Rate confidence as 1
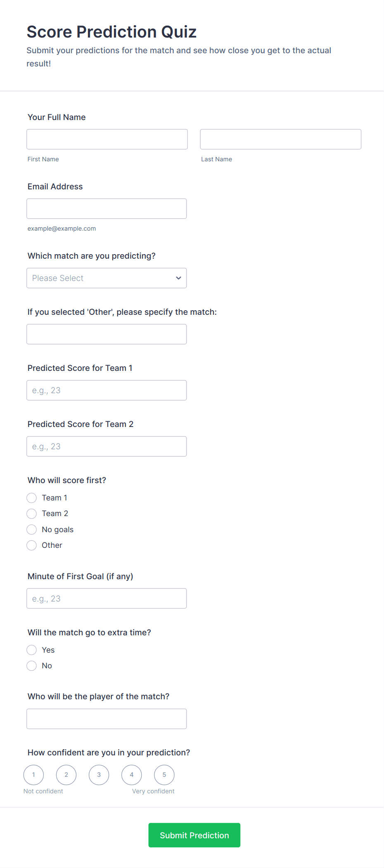The width and height of the screenshot is (384, 868). 33,775
